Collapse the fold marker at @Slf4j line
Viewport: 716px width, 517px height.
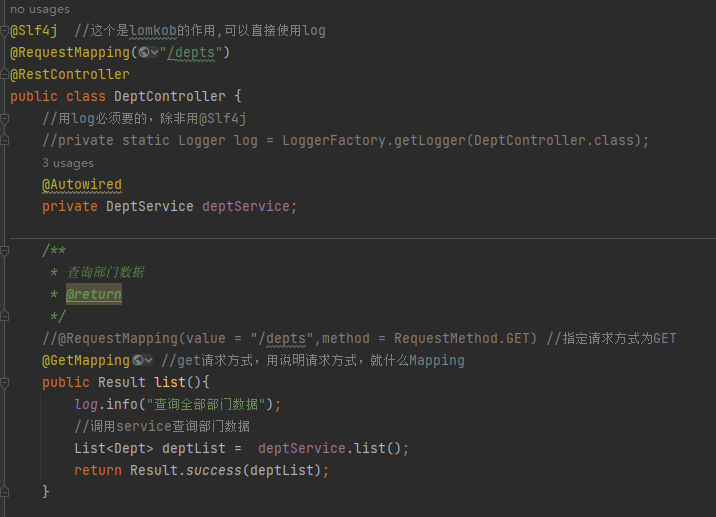[5, 31]
